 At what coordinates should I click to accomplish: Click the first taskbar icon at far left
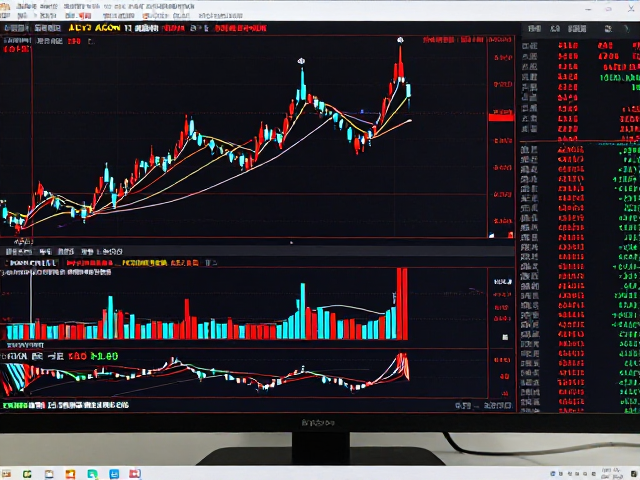tap(6, 474)
